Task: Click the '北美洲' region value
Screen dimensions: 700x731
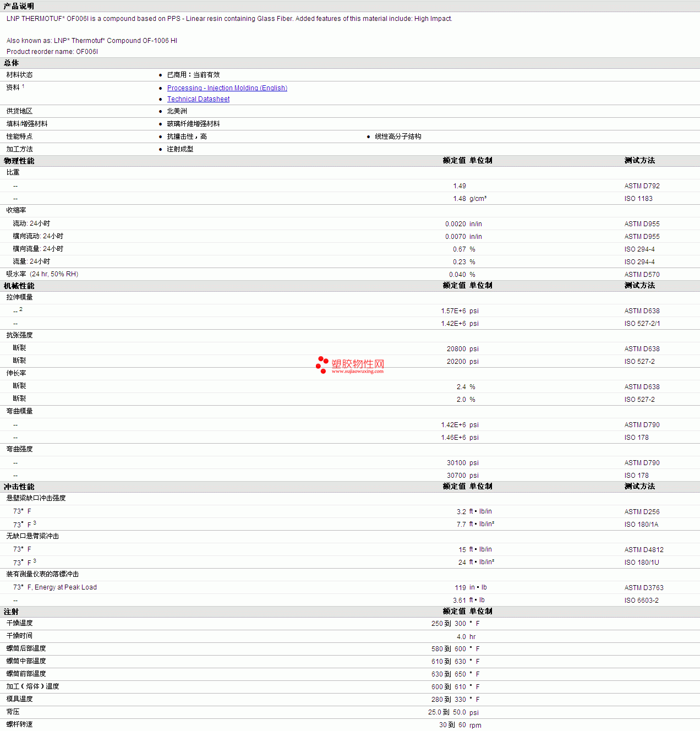Action: (177, 111)
